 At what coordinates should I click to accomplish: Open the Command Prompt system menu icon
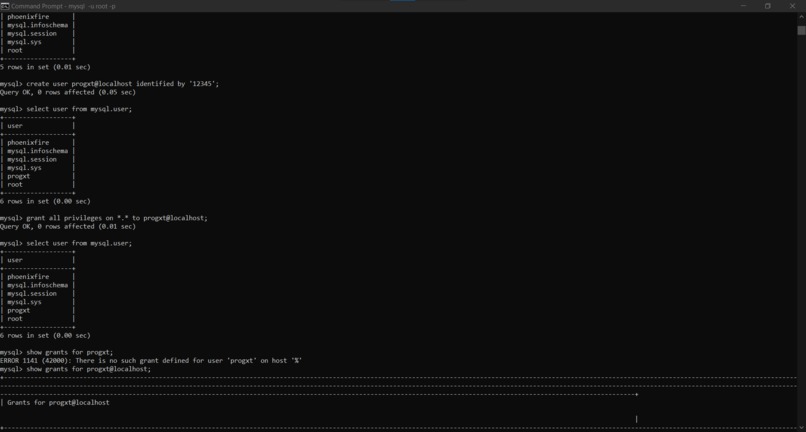[x=4, y=6]
